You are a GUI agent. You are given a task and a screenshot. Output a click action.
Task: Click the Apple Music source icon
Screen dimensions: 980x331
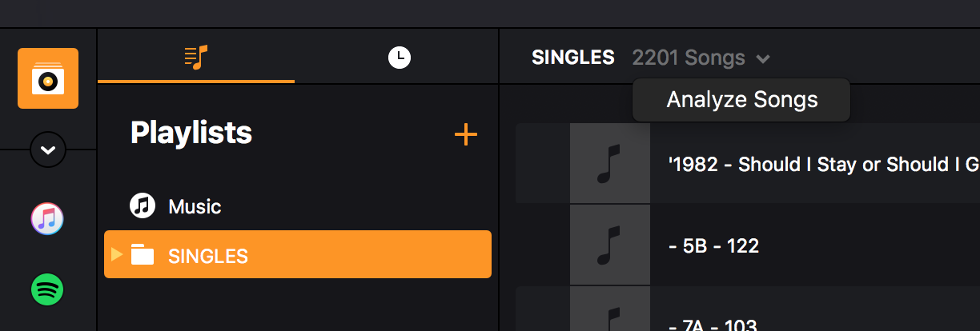coord(47,218)
